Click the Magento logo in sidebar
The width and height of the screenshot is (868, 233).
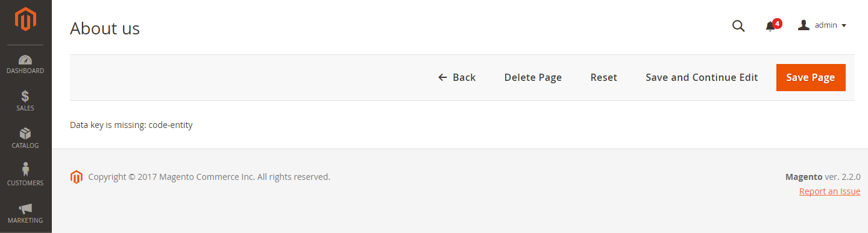pos(25,19)
